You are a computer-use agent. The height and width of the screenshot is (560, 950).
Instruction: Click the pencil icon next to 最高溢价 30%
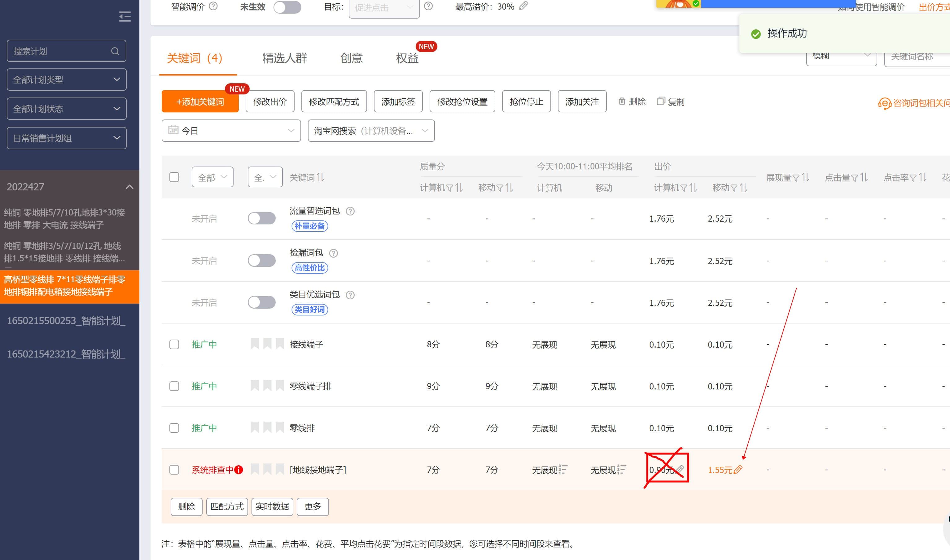click(x=524, y=6)
